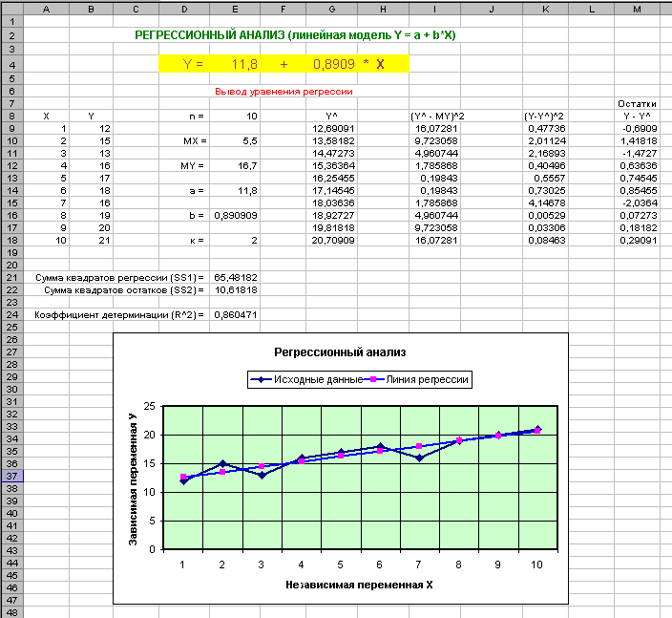Click axis title Зависимая переменная у
672x618 pixels.
tap(133, 479)
